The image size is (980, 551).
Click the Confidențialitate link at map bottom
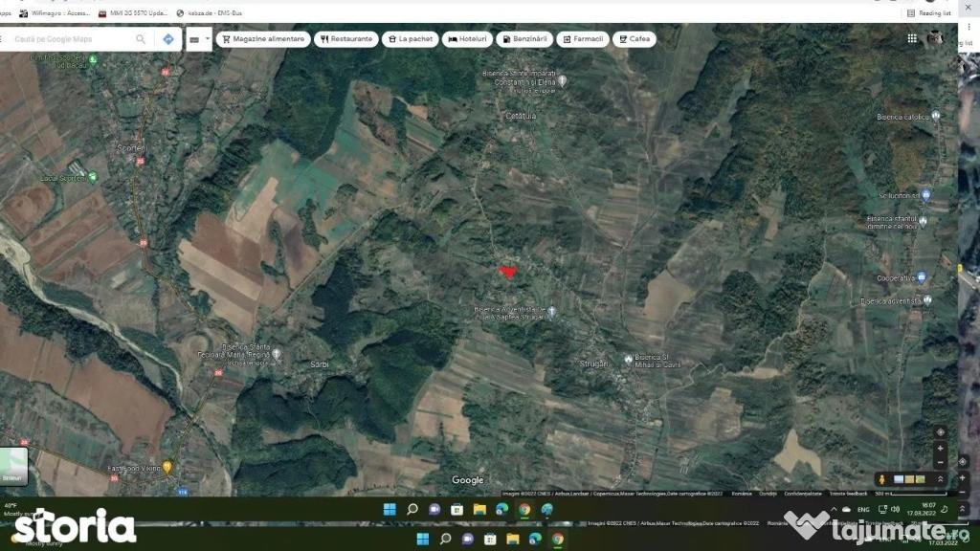(802, 494)
